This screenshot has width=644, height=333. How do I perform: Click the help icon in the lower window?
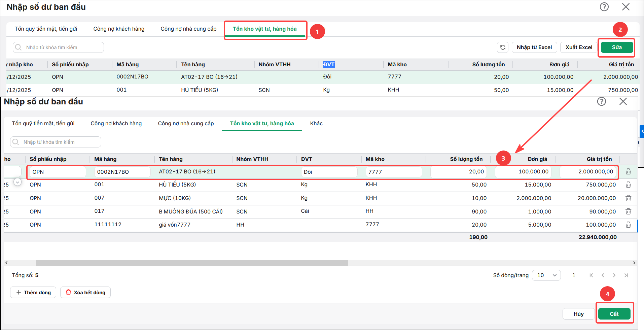point(602,101)
